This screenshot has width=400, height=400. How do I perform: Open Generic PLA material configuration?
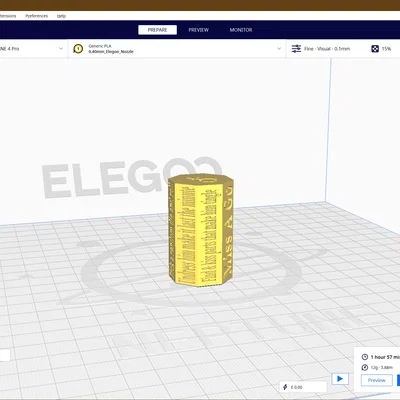100,46
